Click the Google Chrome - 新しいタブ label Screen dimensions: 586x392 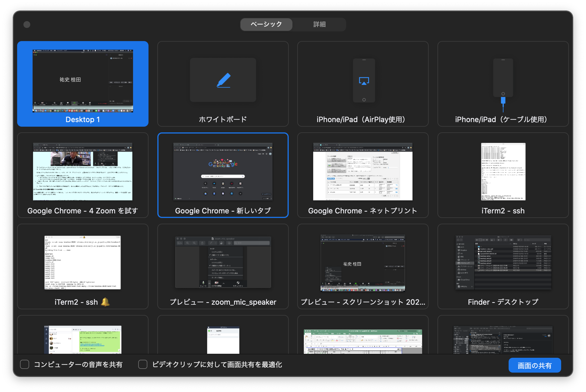[x=223, y=211]
